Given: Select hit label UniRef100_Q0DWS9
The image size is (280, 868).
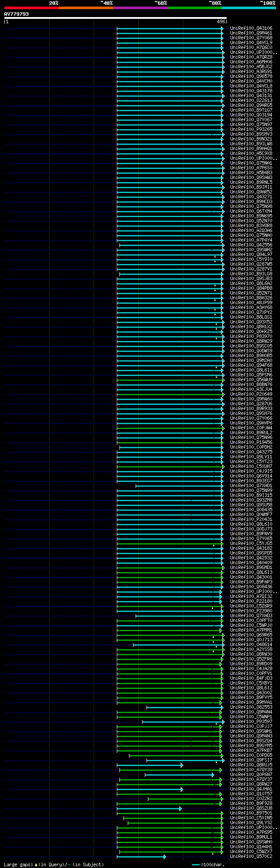Looking at the screenshot, I should tap(251, 351).
